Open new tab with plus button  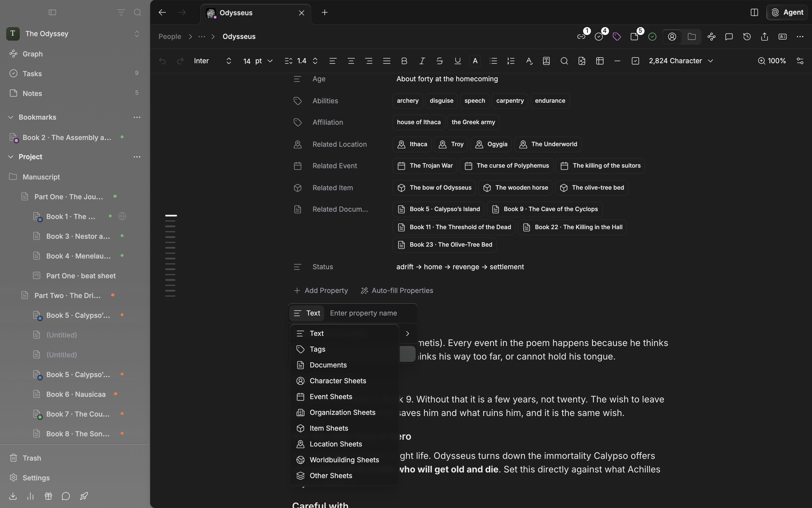pos(325,12)
